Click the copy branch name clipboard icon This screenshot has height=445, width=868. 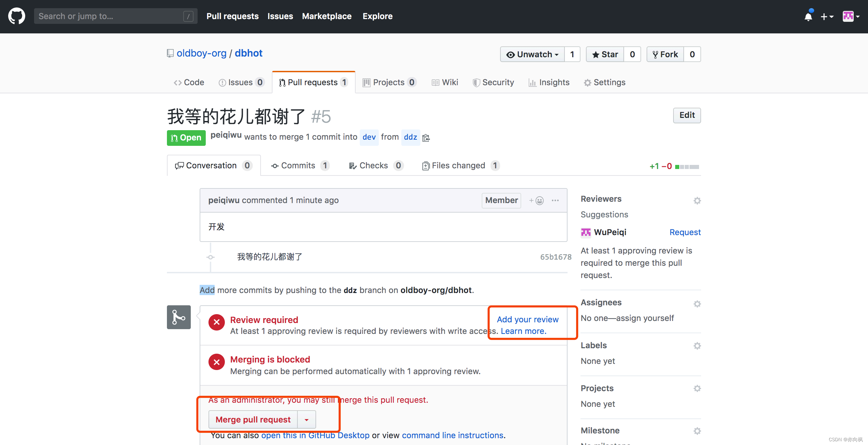pos(426,138)
